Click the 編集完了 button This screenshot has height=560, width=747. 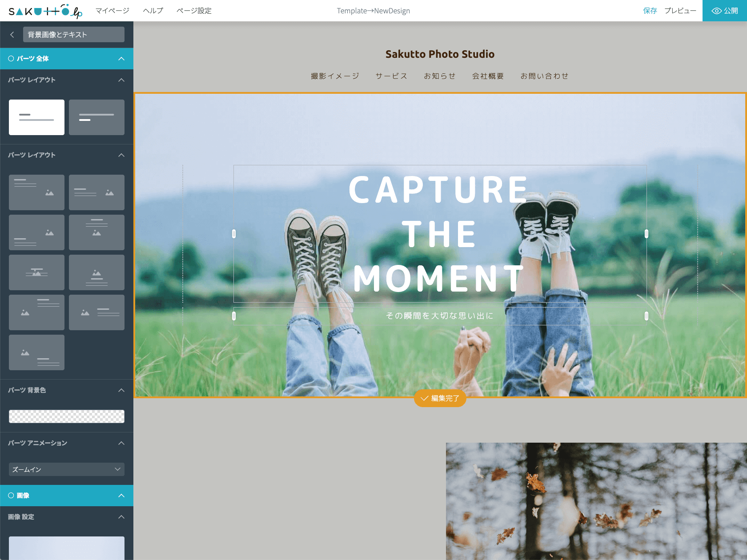pyautogui.click(x=440, y=398)
